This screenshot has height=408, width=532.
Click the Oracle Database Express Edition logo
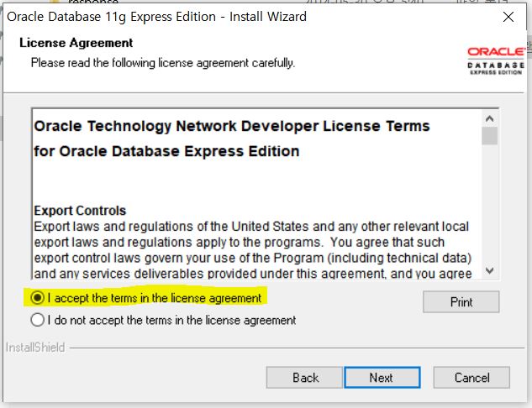point(496,60)
